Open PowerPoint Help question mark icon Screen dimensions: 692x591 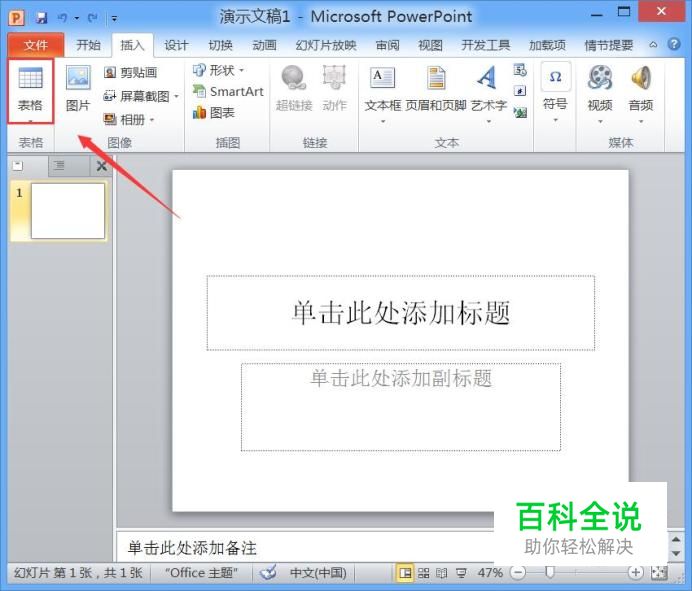tap(673, 44)
